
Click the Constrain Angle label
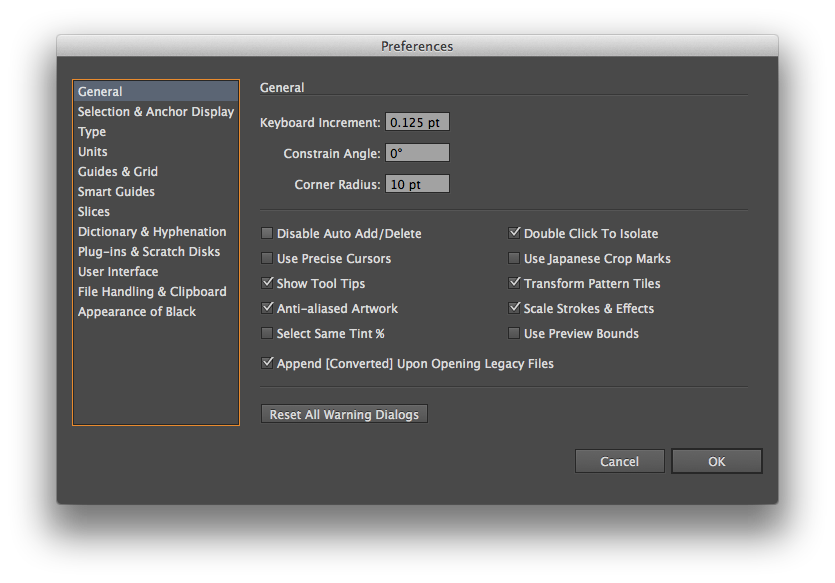[332, 153]
